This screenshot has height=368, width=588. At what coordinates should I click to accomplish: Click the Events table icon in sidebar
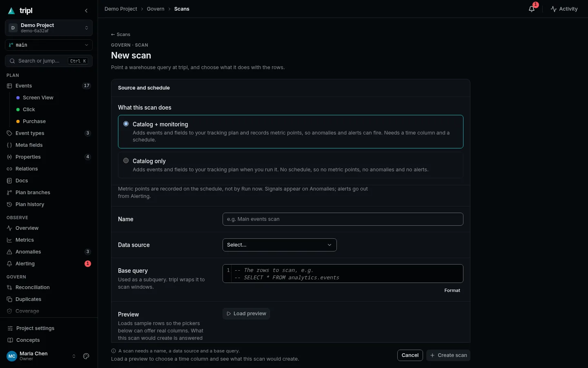9,86
